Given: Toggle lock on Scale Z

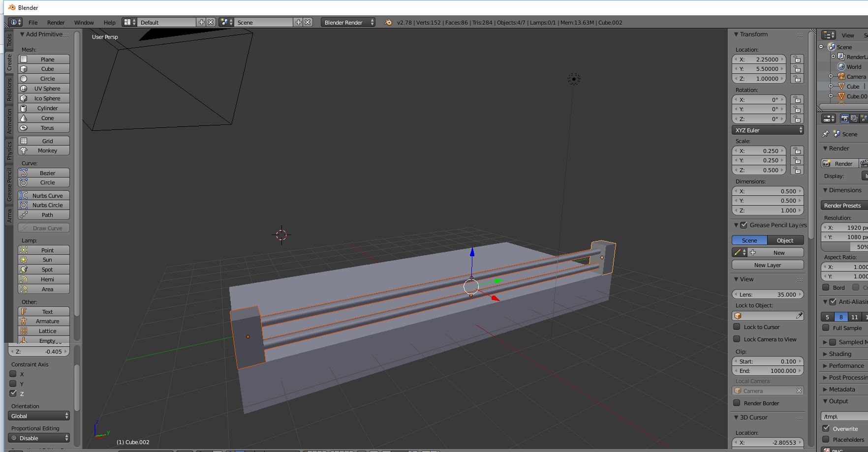Looking at the screenshot, I should (x=797, y=170).
